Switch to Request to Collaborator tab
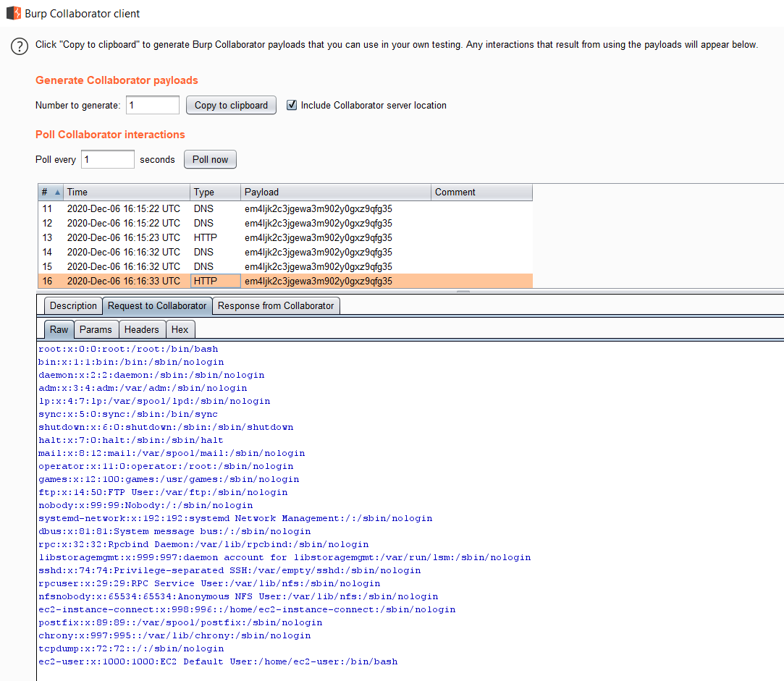 (x=157, y=305)
